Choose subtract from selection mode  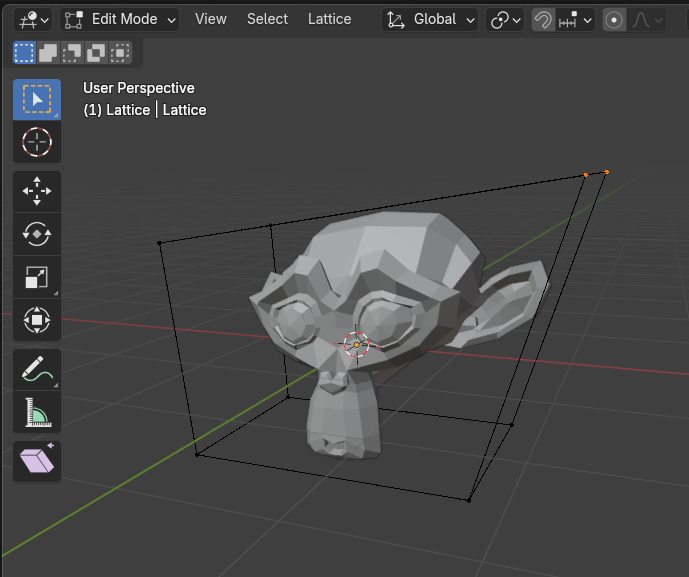[72, 53]
